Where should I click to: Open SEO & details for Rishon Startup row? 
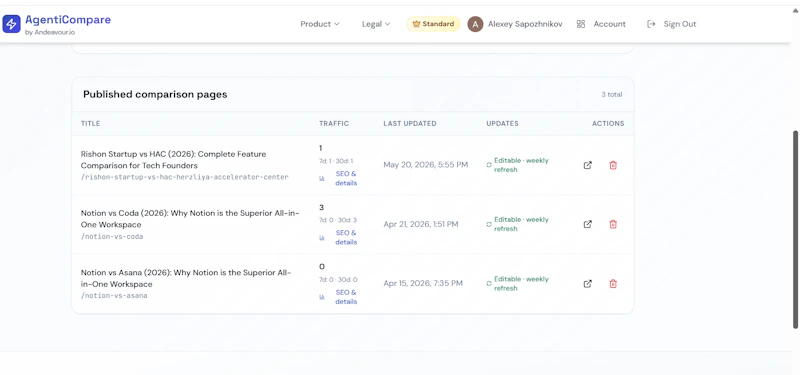click(x=346, y=178)
